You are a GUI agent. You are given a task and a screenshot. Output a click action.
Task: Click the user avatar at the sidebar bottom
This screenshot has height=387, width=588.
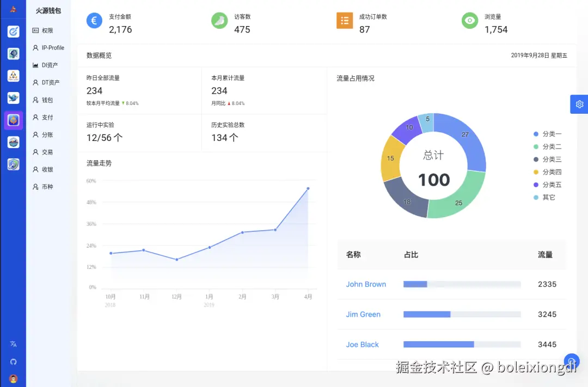point(14,379)
